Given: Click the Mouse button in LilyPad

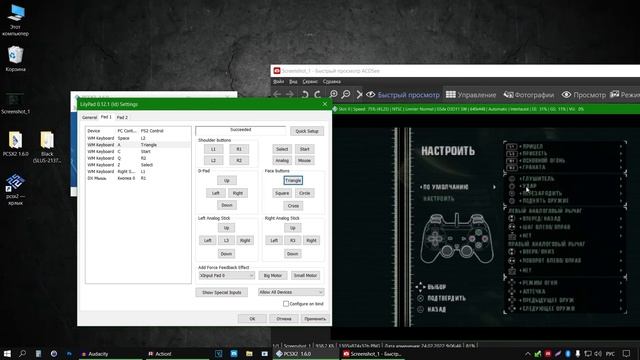Looking at the screenshot, I should coord(304,160).
